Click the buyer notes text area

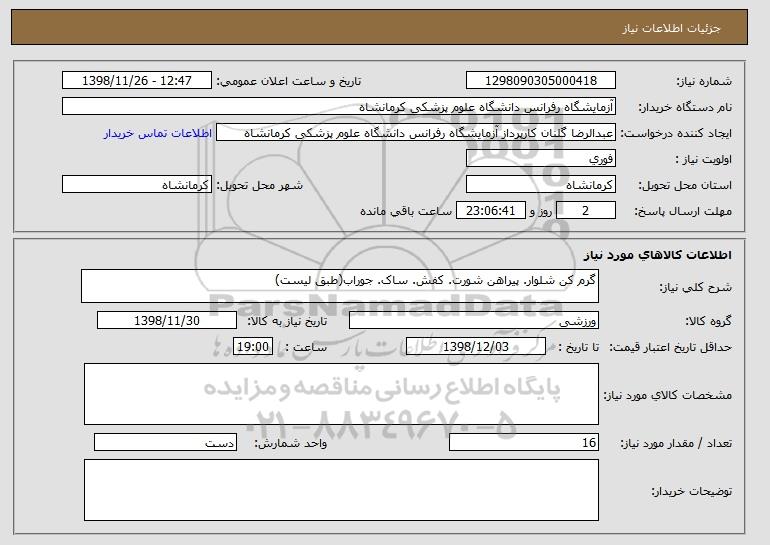tap(341, 490)
